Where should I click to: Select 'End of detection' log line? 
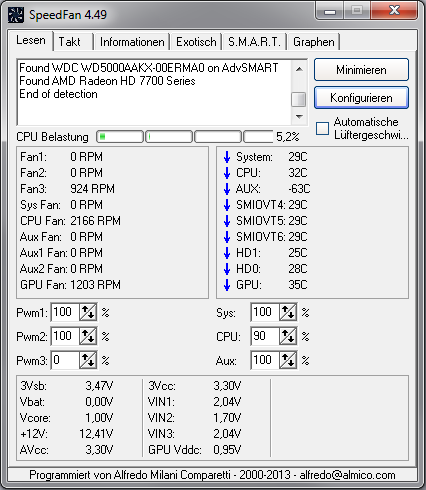coord(58,94)
